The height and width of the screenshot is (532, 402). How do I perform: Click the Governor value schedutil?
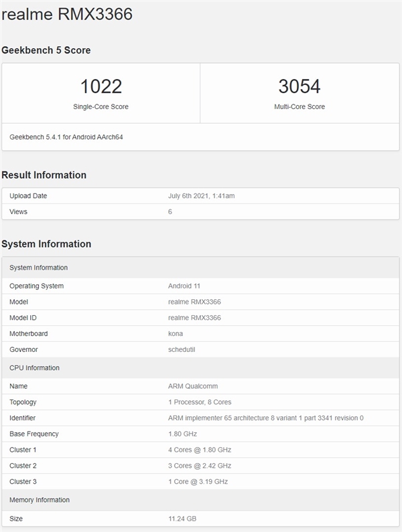point(181,349)
